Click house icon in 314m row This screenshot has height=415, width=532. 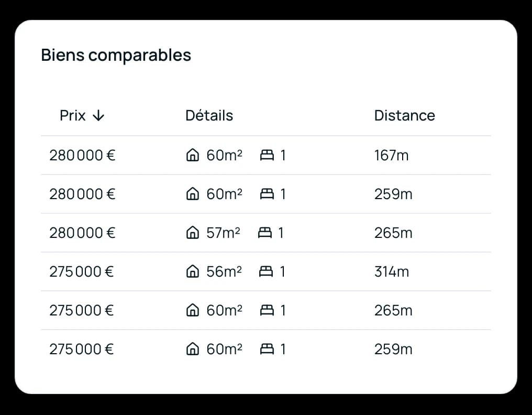(192, 271)
